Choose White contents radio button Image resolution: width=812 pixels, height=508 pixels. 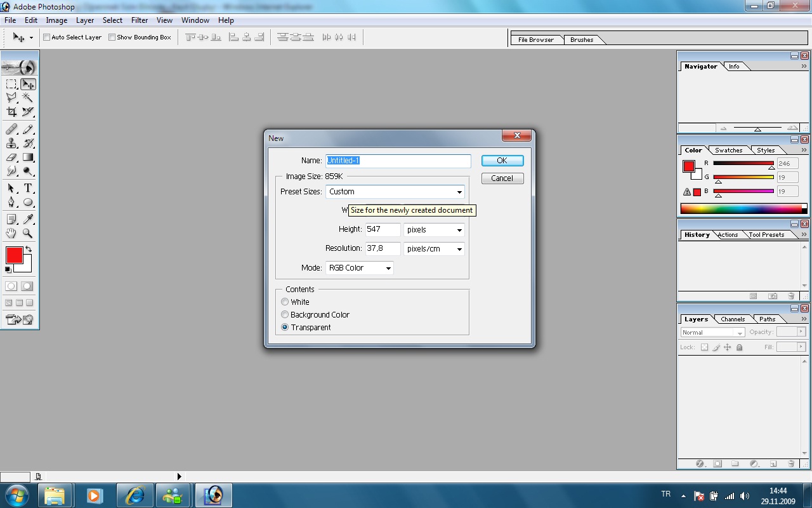[285, 302]
